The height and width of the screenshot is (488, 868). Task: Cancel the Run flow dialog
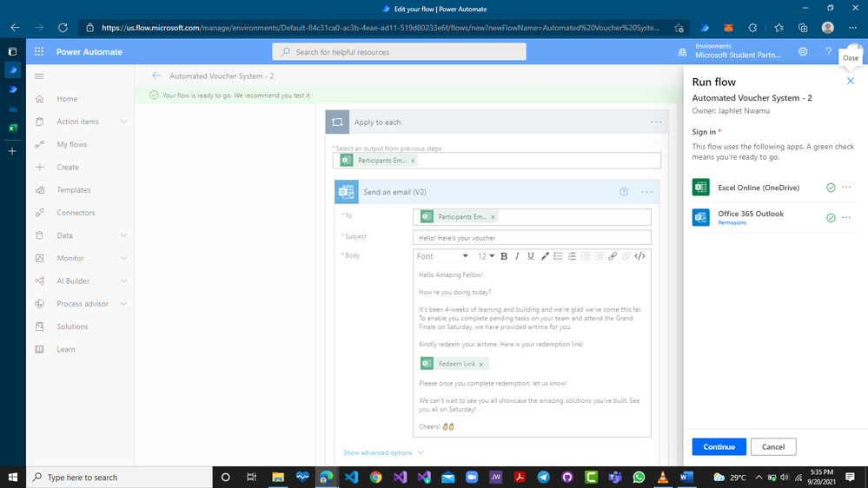pyautogui.click(x=772, y=446)
